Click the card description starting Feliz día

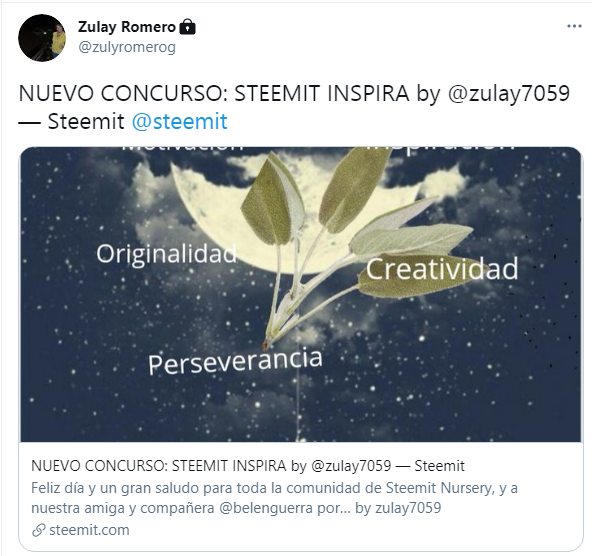click(274, 498)
